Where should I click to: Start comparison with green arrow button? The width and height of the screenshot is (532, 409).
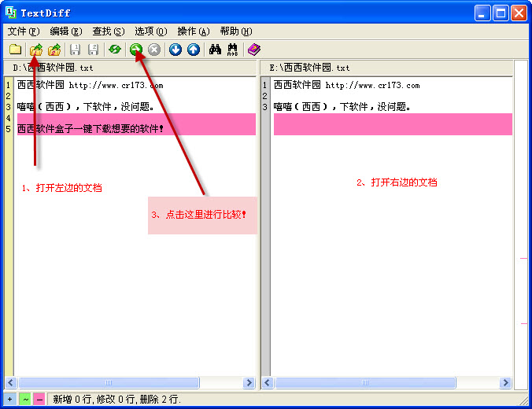coord(136,50)
